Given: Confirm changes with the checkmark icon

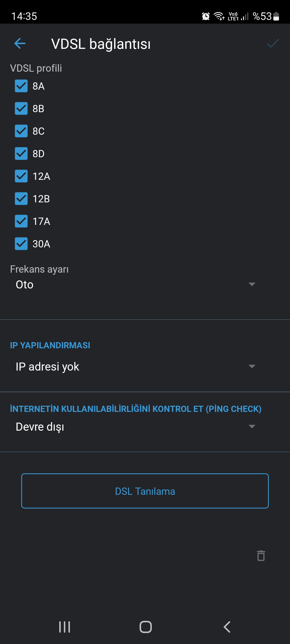Looking at the screenshot, I should 273,43.
